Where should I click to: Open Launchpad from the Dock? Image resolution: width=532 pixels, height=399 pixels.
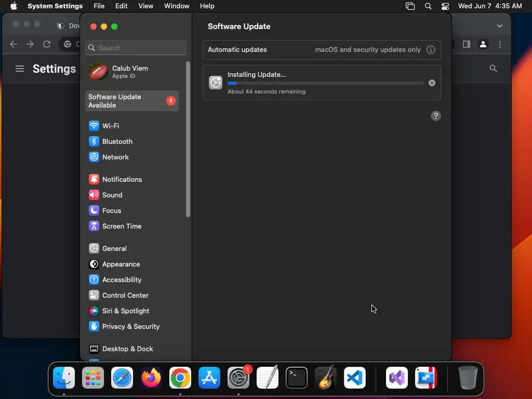click(93, 378)
